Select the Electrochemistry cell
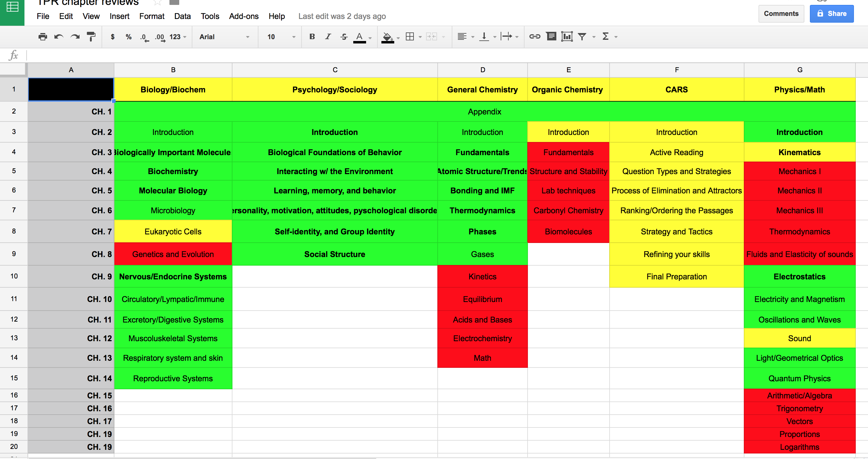 [x=482, y=338]
